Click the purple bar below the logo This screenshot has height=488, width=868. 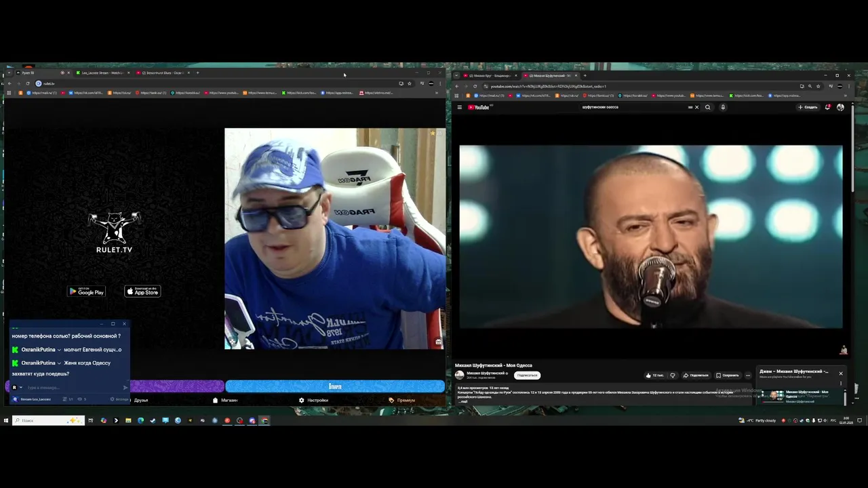click(x=177, y=386)
